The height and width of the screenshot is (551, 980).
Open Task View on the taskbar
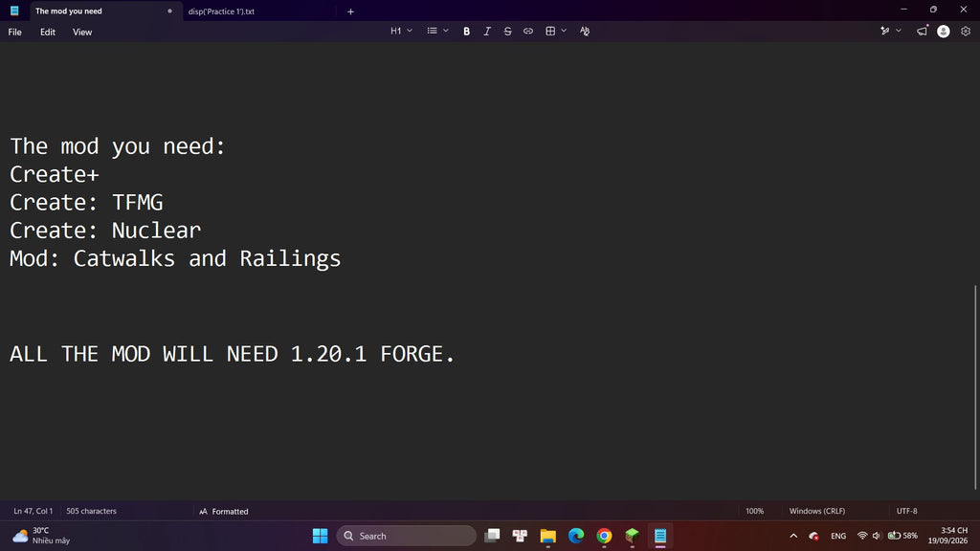(x=492, y=536)
